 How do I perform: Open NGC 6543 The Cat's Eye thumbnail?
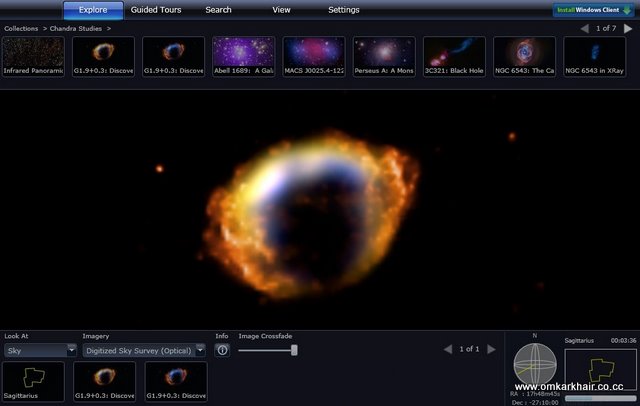(524, 56)
